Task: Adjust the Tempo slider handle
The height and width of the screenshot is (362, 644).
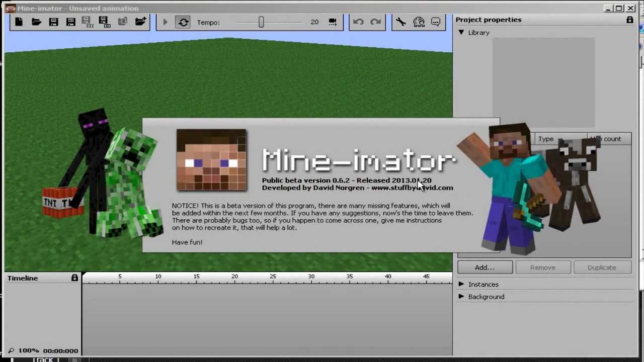Action: 261,22
